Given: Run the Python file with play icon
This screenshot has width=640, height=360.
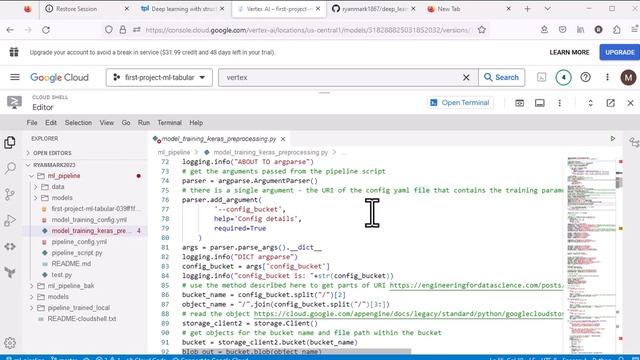Looking at the screenshot, I should click(x=613, y=139).
